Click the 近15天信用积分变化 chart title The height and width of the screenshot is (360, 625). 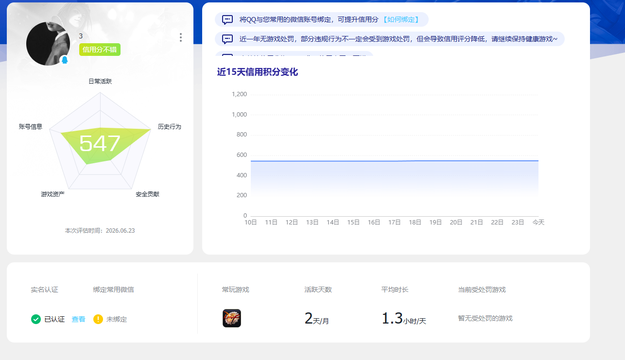tap(257, 72)
